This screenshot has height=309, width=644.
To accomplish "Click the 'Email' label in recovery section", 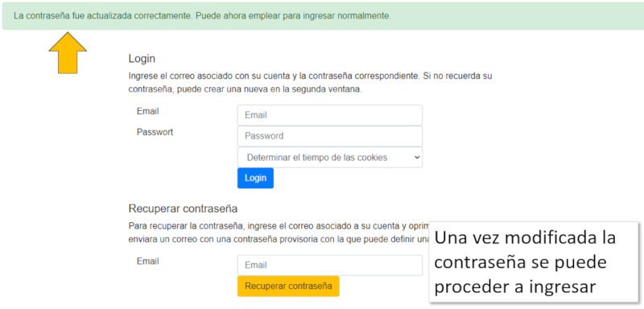I will (148, 261).
